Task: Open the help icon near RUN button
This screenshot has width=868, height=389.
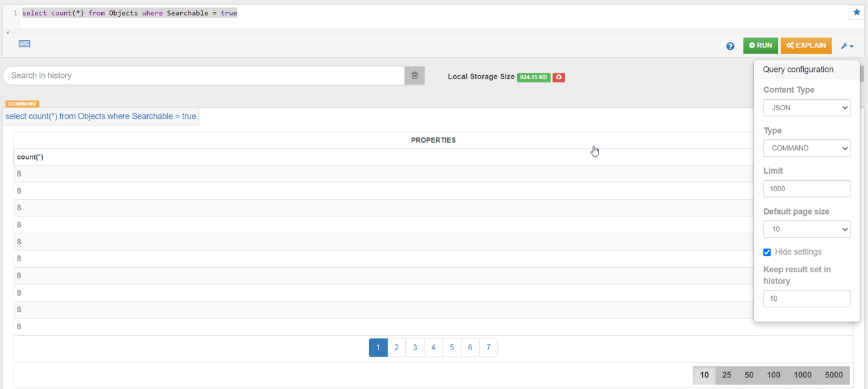Action: (x=730, y=45)
